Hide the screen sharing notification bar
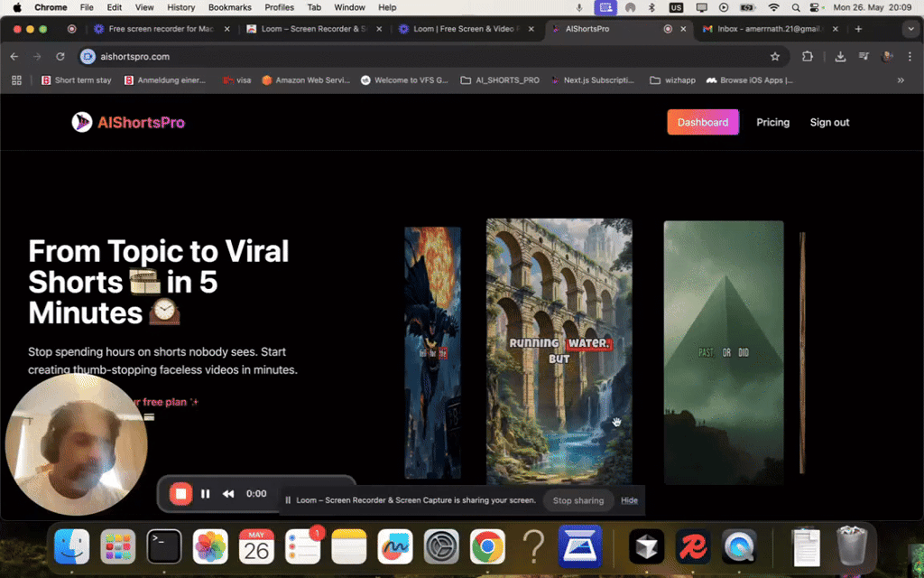 point(629,500)
